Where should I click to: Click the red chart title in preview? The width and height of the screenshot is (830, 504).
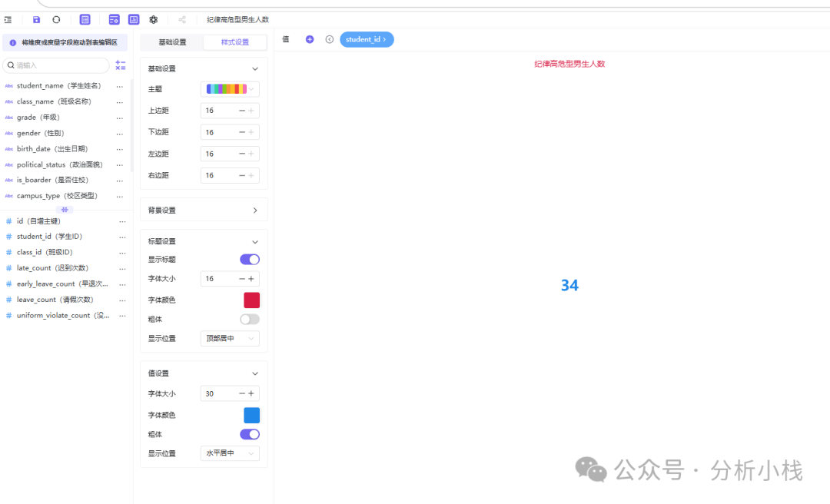[x=569, y=64]
